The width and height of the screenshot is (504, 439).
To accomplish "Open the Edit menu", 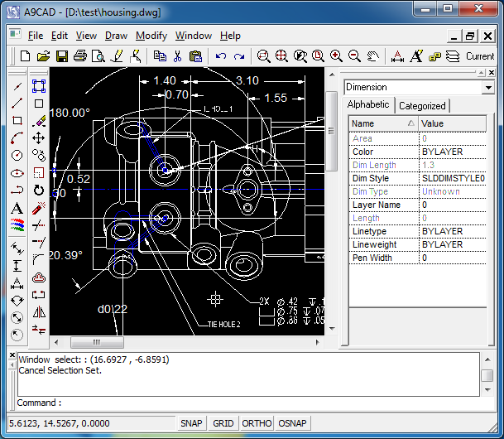I will tap(60, 36).
